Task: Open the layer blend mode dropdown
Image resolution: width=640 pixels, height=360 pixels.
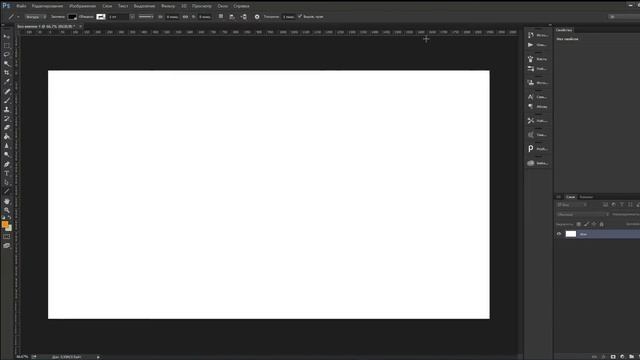Action: point(582,214)
